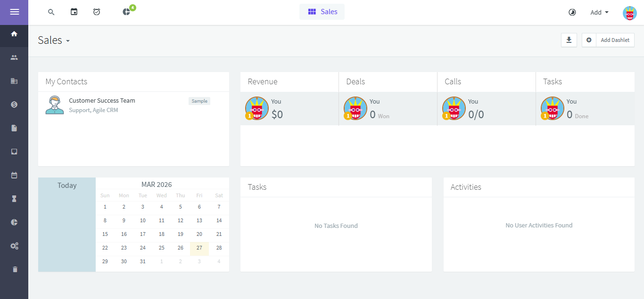
Task: Click the Today button on the calendar
Action: pos(67,186)
